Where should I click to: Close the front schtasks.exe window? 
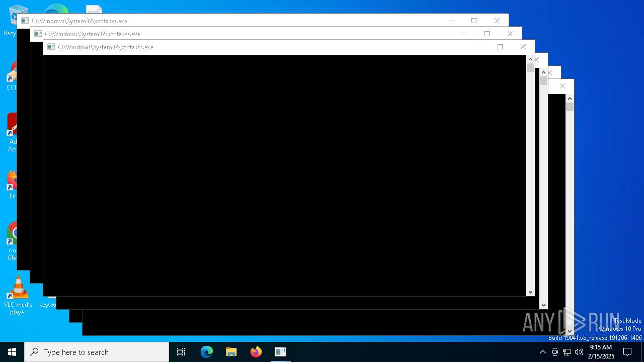click(523, 47)
